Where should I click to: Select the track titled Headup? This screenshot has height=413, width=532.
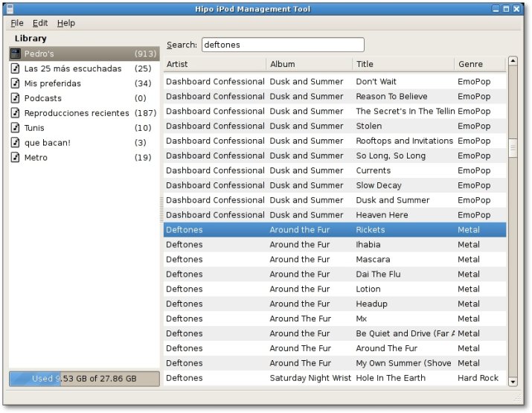coord(335,304)
